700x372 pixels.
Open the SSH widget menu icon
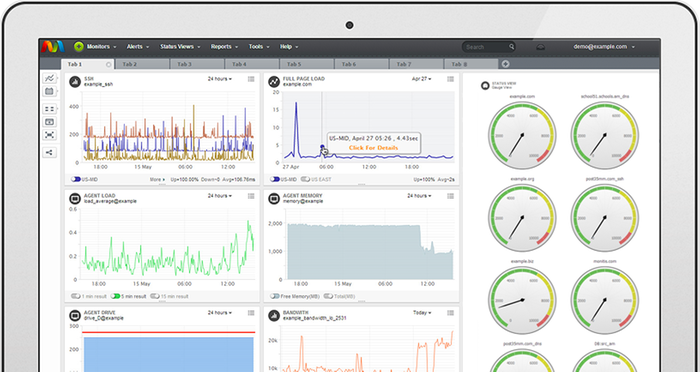[251, 79]
